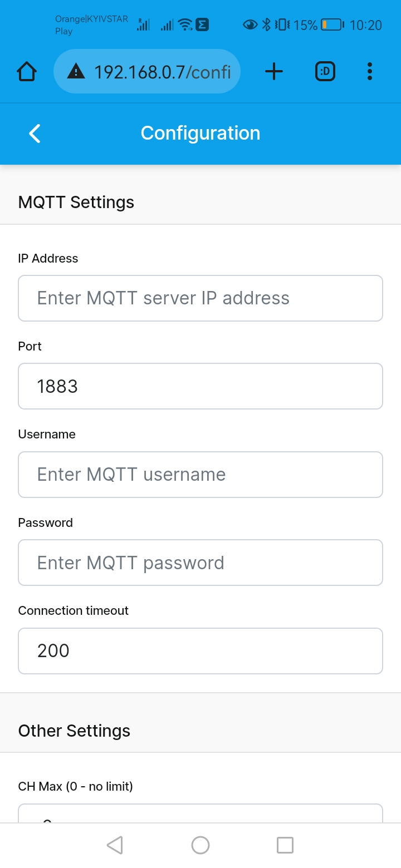Go back using the Configuration page chevron

point(34,134)
